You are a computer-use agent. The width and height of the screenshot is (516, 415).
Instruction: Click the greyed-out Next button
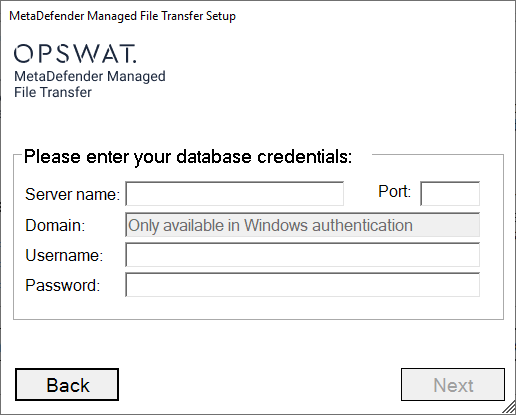coord(453,385)
